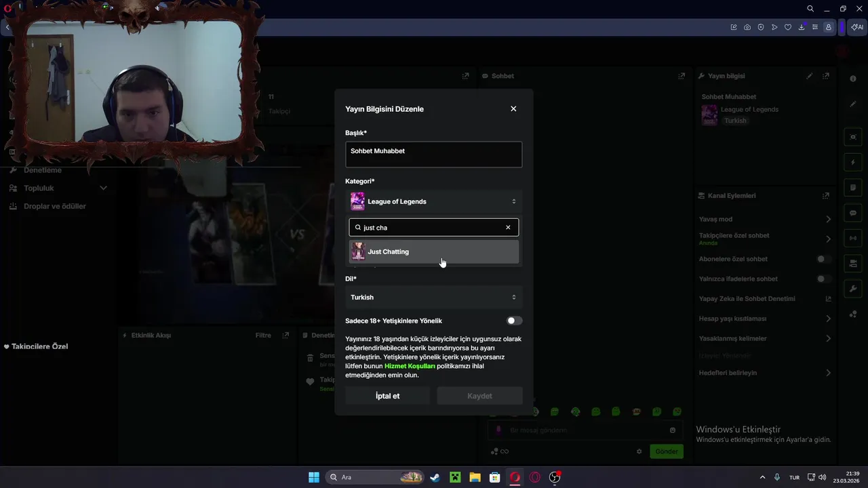Viewport: 868px width, 488px height.
Task: Click the Opera heart bookmark icon
Action: click(788, 27)
